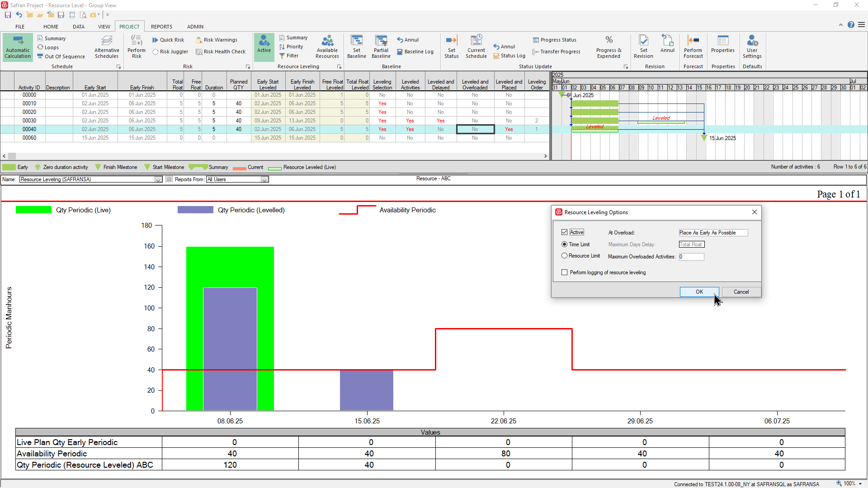Open User Settings defaults
This screenshot has height=488, width=868.
pos(752,47)
